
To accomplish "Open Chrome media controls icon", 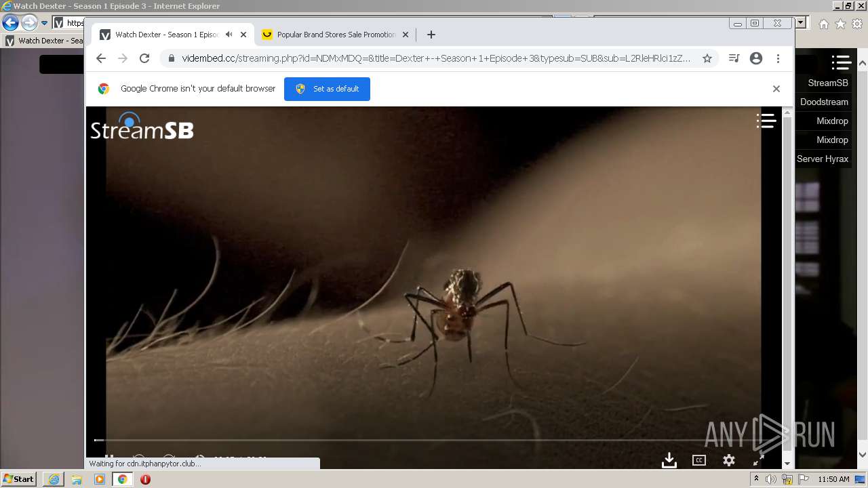I will (734, 58).
